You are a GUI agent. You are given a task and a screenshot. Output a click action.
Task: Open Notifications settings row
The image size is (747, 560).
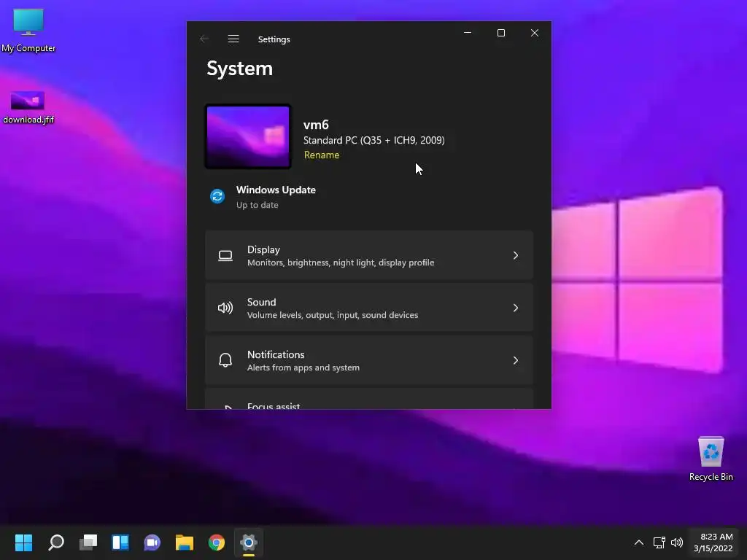click(x=368, y=360)
